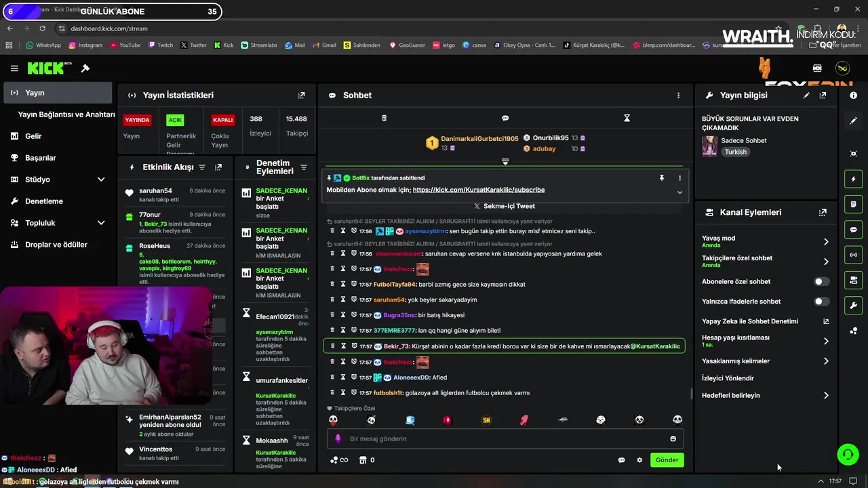Timeout user futbolsh1t with hourglass icon
The width and height of the screenshot is (868, 488).
pyautogui.click(x=343, y=392)
